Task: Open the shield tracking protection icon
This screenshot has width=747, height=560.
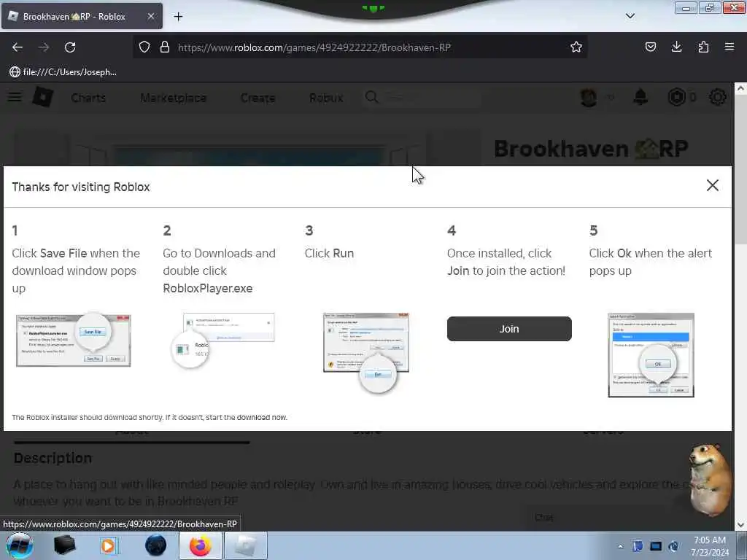Action: coord(144,47)
